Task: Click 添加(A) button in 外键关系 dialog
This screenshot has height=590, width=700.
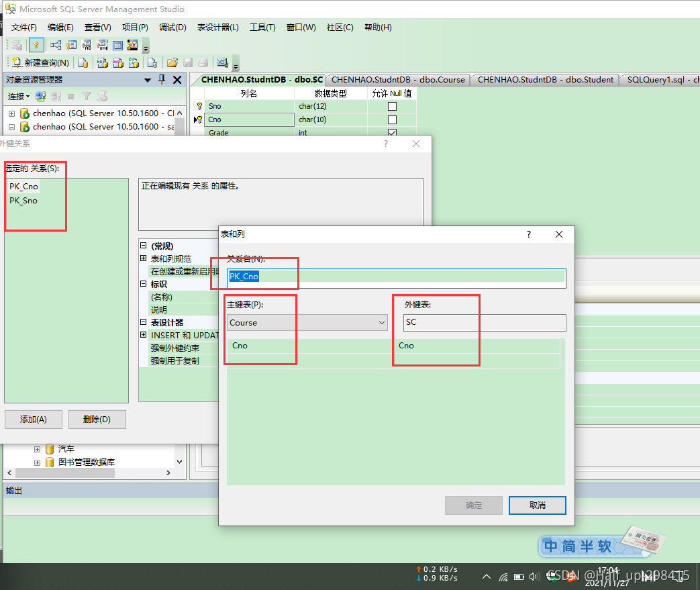Action: (x=34, y=420)
